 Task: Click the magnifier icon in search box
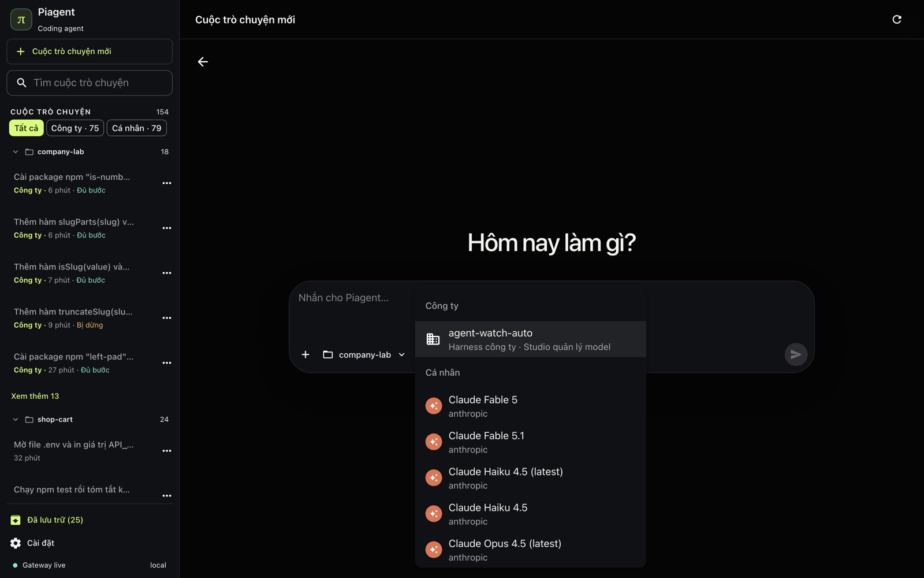[x=21, y=83]
